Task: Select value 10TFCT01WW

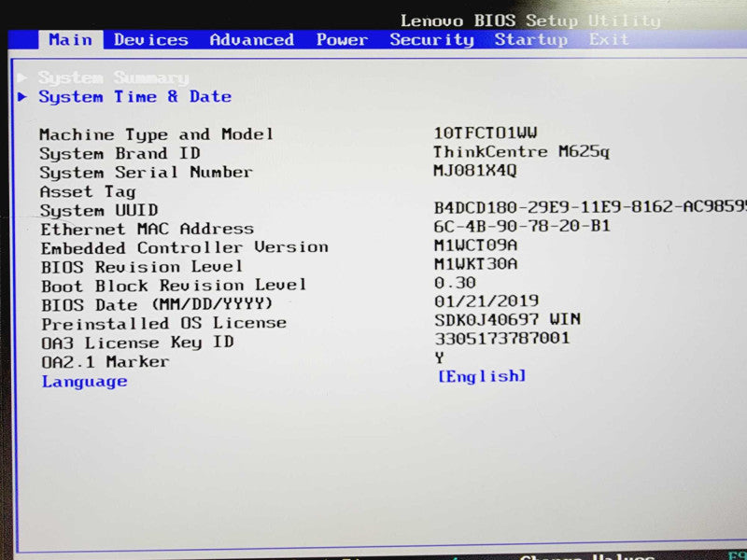Action: coord(485,133)
